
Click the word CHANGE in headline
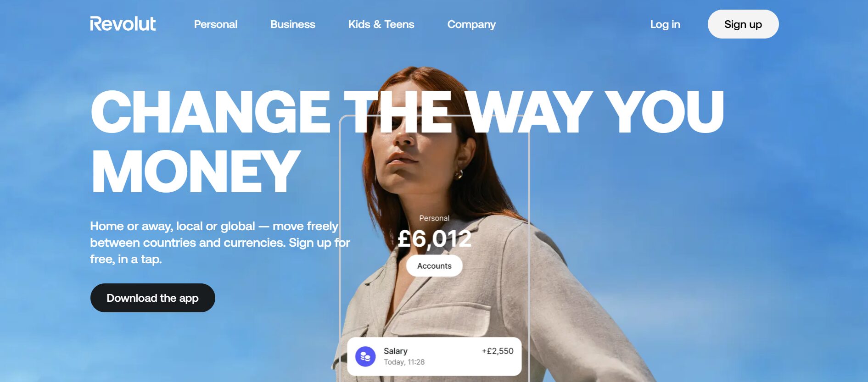point(211,111)
